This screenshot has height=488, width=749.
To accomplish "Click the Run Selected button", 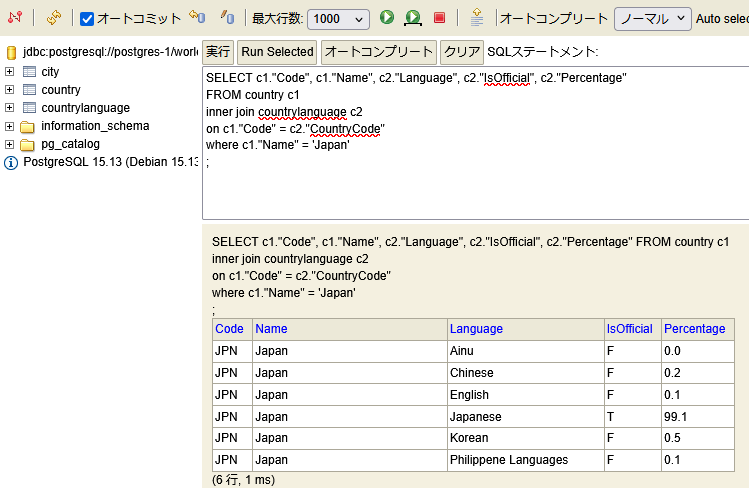I will pyautogui.click(x=277, y=52).
